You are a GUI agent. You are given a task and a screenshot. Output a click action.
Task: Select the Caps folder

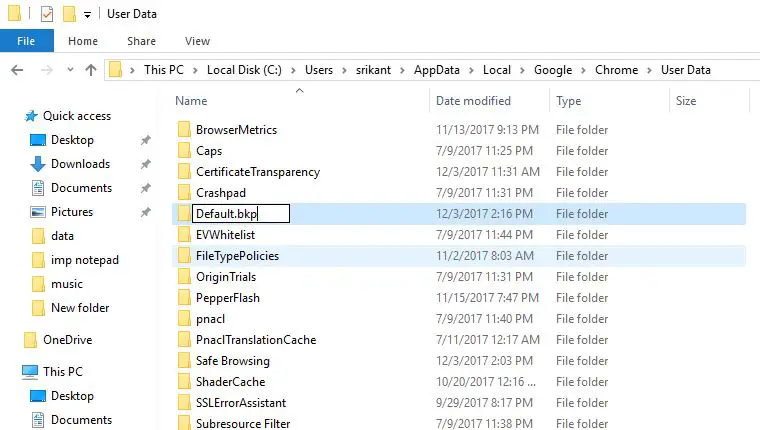pos(209,151)
